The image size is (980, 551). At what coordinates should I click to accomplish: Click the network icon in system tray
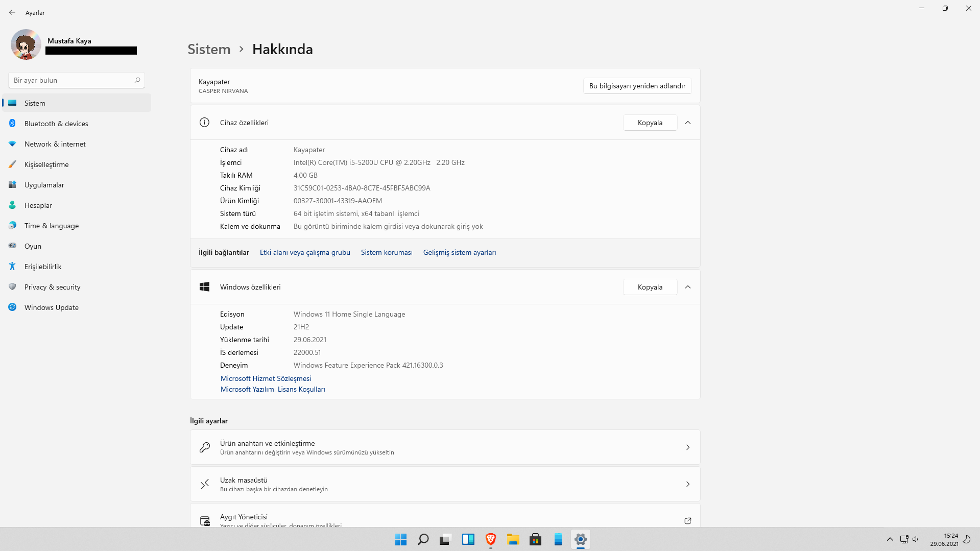tap(904, 539)
